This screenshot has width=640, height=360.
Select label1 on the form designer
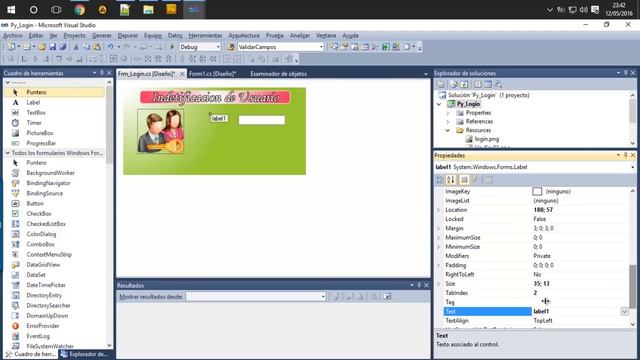(x=219, y=118)
